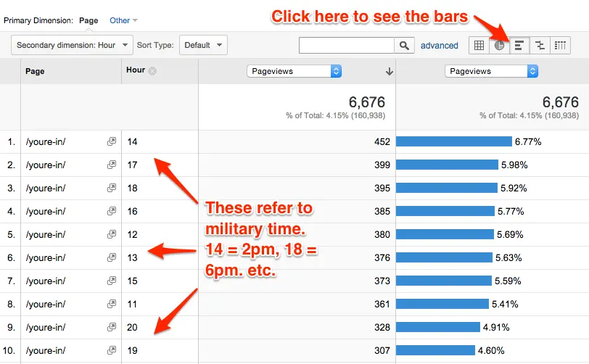The width and height of the screenshot is (589, 364).
Task: Click into the table search field
Action: coord(347,46)
